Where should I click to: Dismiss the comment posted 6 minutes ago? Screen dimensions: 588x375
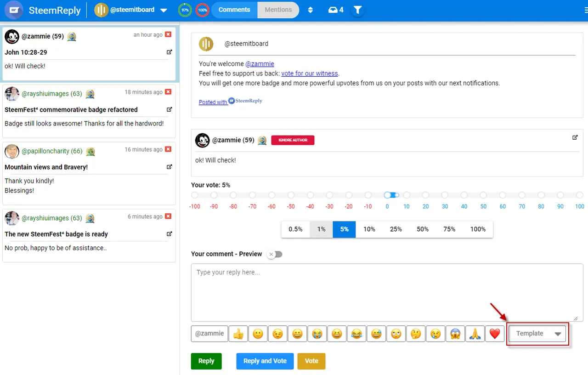168,216
